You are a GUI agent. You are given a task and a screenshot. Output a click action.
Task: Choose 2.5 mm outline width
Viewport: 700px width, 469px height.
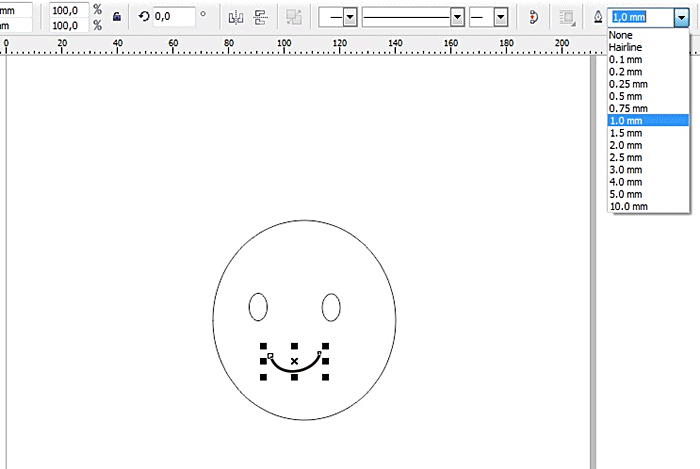click(x=648, y=158)
